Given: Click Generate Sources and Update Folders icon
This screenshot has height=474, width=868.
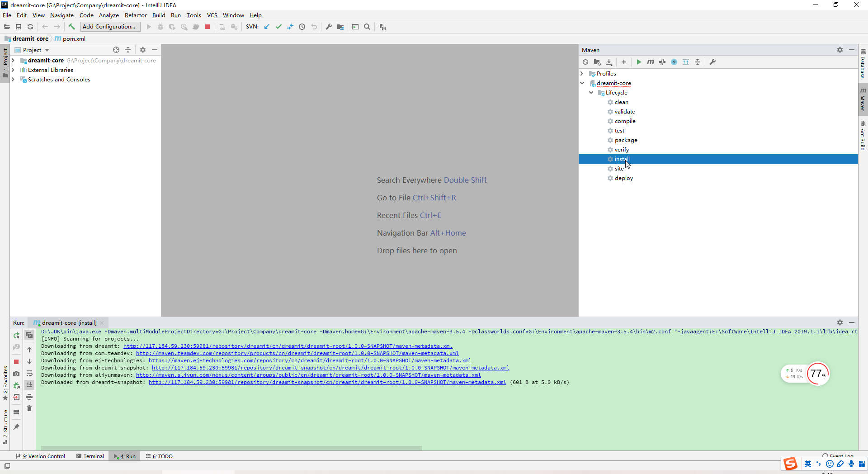Looking at the screenshot, I should pos(597,62).
